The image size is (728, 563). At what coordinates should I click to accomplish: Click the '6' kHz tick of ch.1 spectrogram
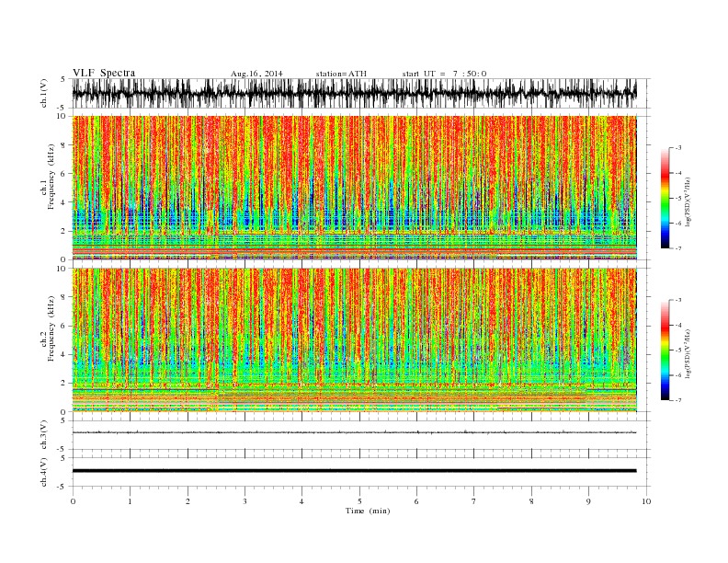point(63,174)
